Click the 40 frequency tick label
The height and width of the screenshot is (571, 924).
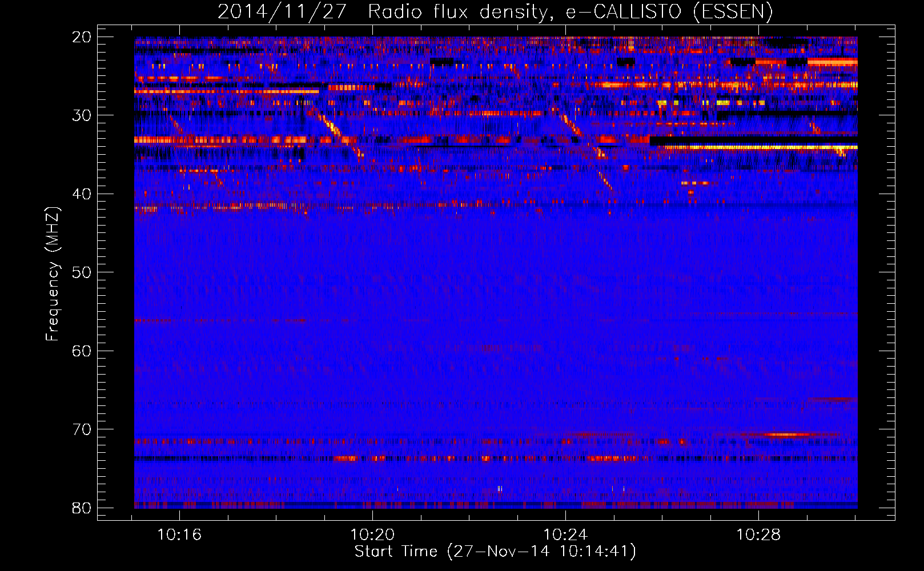(82, 194)
